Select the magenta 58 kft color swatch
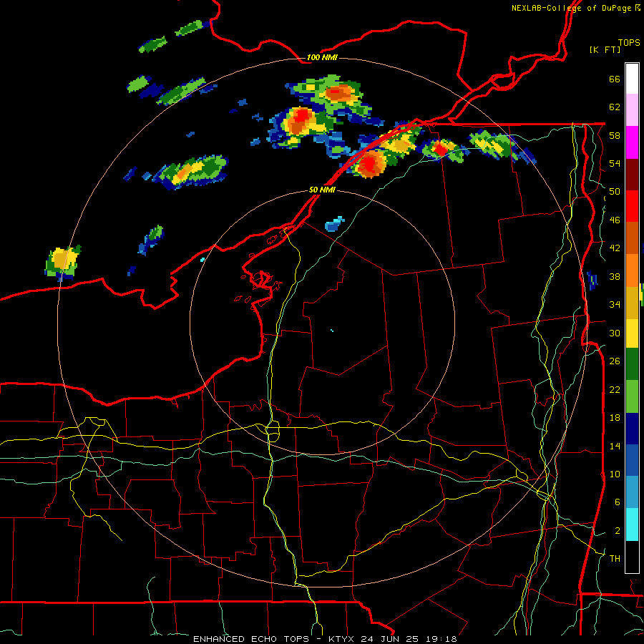Viewport: 644px width, 644px height. (632, 142)
